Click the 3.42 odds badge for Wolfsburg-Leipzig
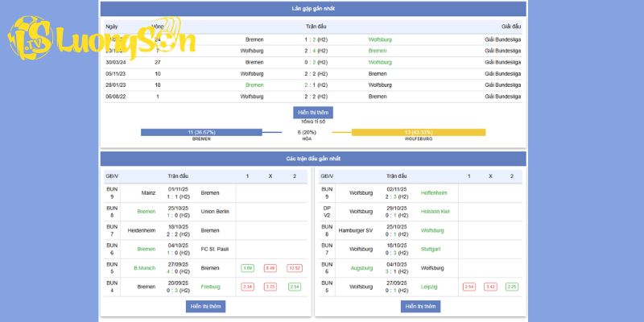This screenshot has height=322, width=644. [490, 287]
